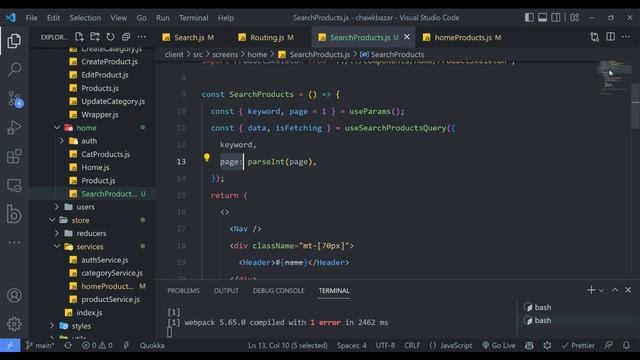Split the editor to the right

click(x=610, y=37)
